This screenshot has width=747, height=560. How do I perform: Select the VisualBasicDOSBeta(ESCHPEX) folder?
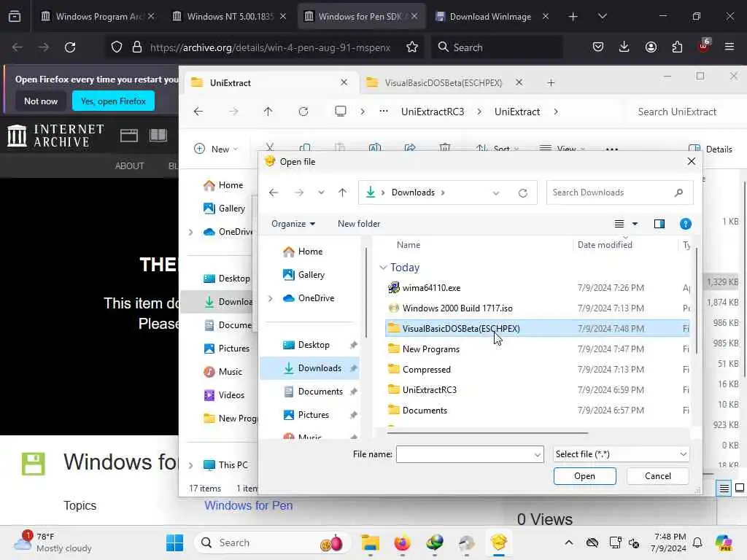click(538, 329)
